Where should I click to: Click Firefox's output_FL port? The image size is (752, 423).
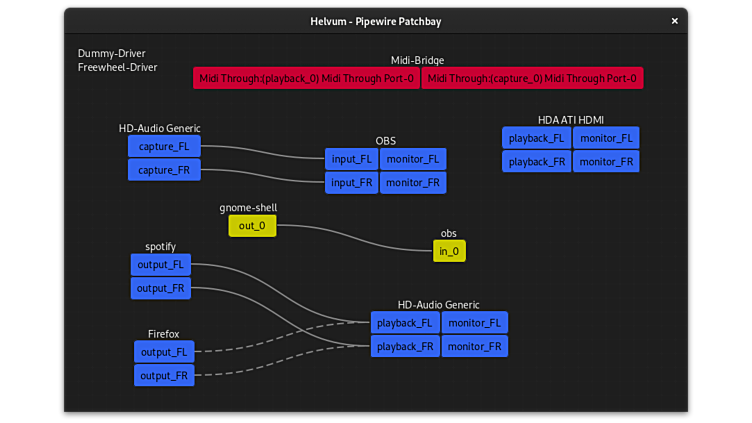tap(164, 352)
